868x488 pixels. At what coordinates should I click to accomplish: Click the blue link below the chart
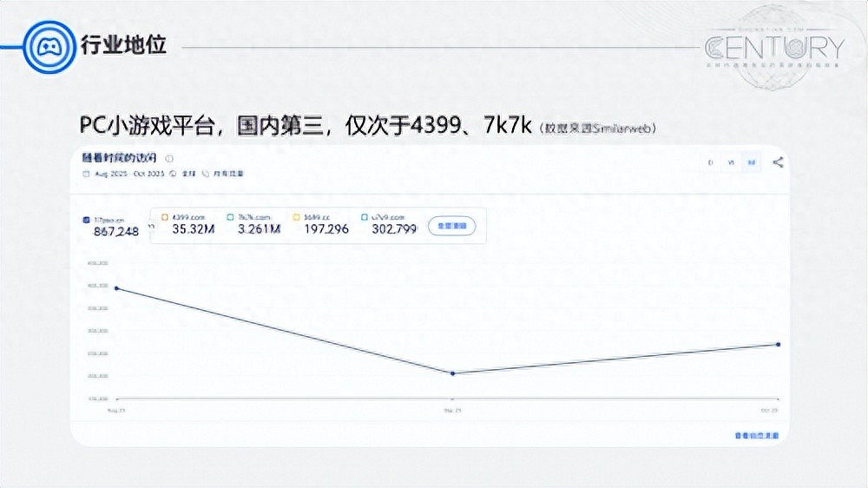[x=757, y=436]
